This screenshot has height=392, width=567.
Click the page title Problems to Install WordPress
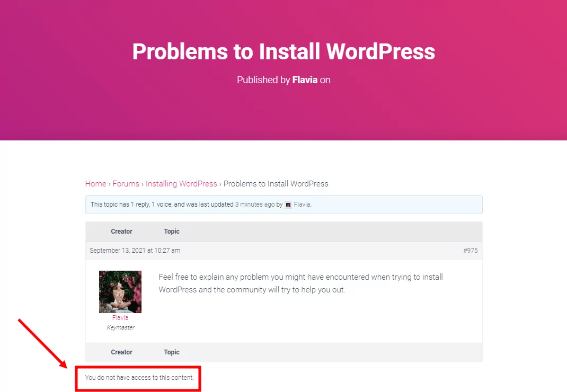(283, 51)
